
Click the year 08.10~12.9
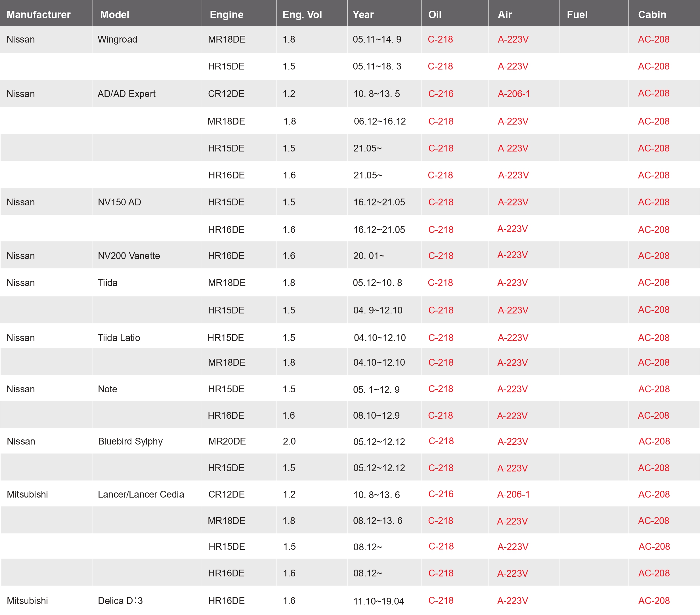point(376,416)
